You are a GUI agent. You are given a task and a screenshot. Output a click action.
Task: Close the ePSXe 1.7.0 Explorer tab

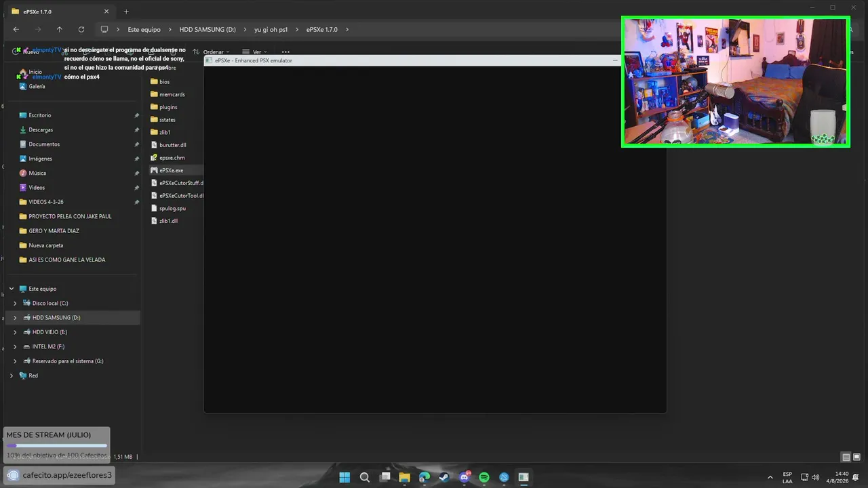pos(106,12)
